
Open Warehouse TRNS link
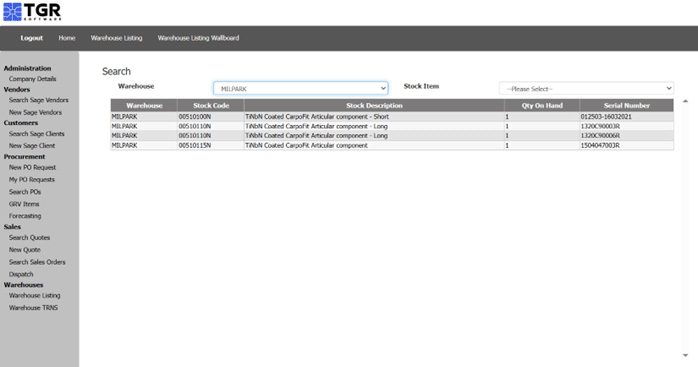click(x=33, y=308)
